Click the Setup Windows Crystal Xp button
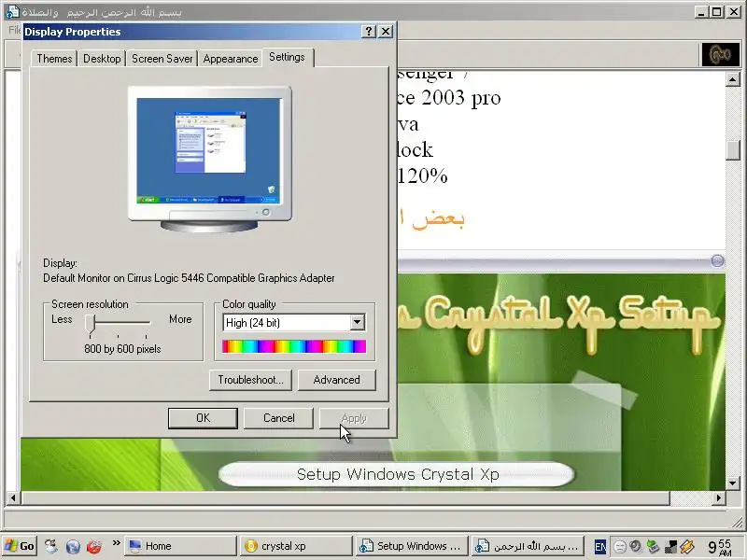Viewport: 747px width, 560px height. (x=397, y=474)
